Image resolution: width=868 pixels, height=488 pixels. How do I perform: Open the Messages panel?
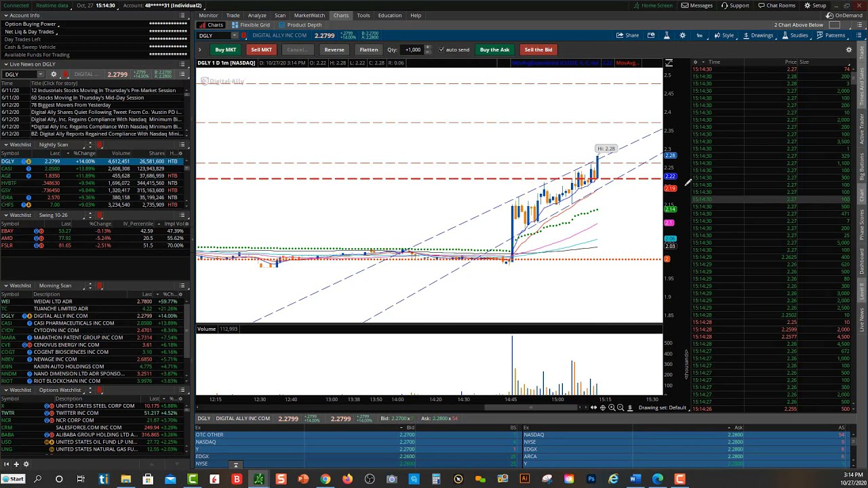[696, 5]
